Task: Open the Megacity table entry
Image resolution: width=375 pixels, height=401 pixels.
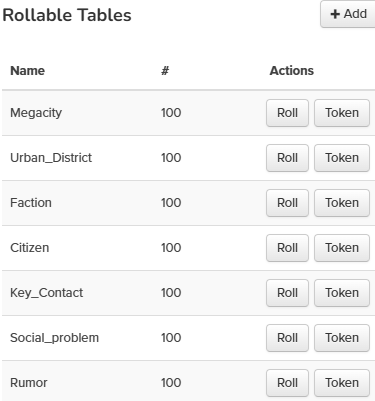Action: click(x=36, y=113)
